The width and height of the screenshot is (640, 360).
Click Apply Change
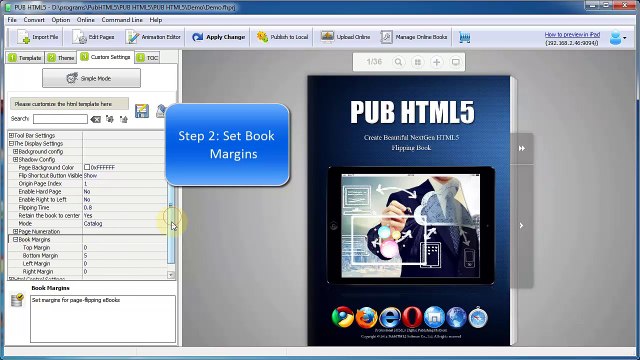click(x=218, y=37)
